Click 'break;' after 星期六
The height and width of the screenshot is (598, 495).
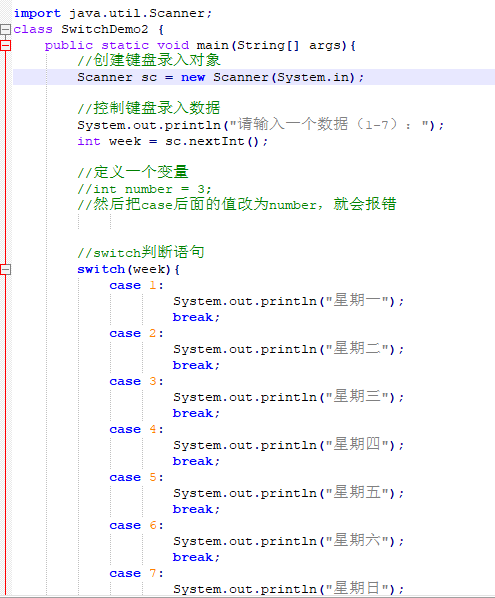(x=196, y=558)
